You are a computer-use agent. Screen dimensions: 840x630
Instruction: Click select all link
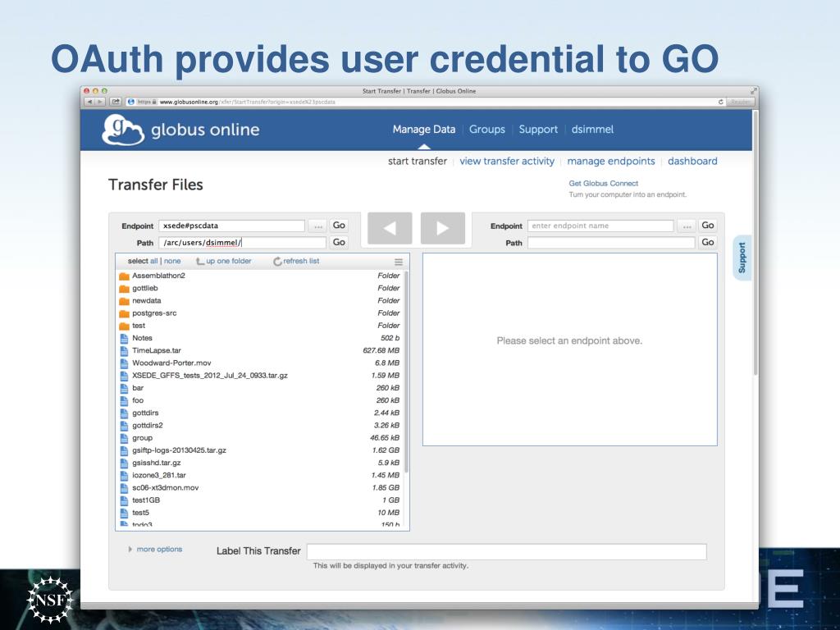[x=153, y=261]
